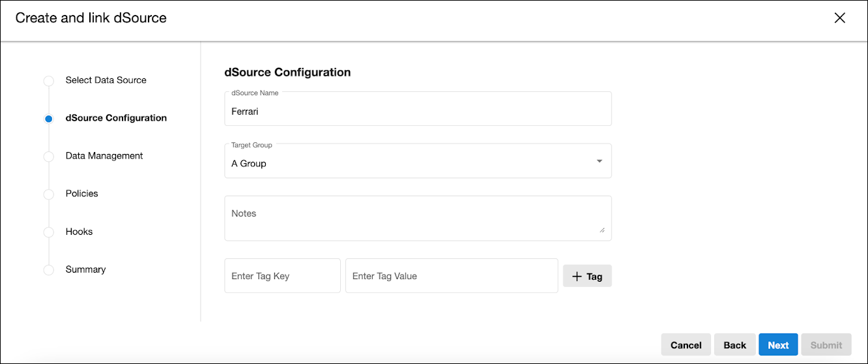Image resolution: width=868 pixels, height=364 pixels.
Task: Click into the Notes text area
Action: tap(417, 218)
